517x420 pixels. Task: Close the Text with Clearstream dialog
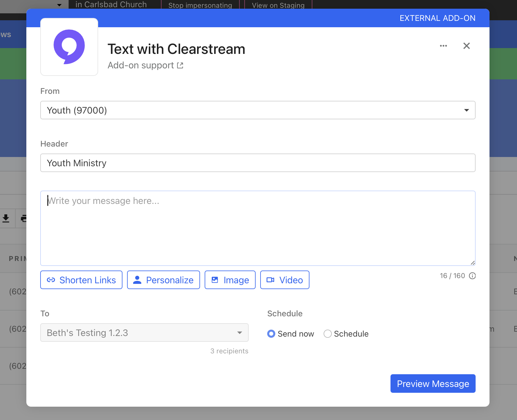tap(466, 46)
